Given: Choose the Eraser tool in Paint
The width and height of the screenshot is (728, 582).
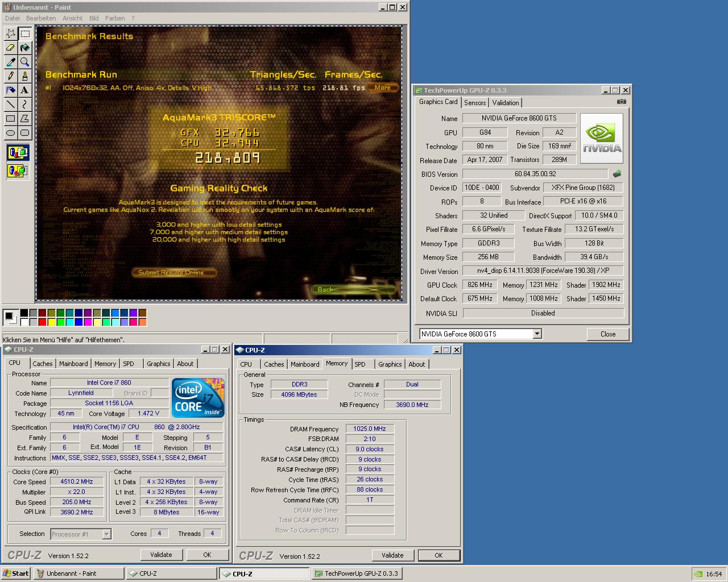Looking at the screenshot, I should [11, 48].
